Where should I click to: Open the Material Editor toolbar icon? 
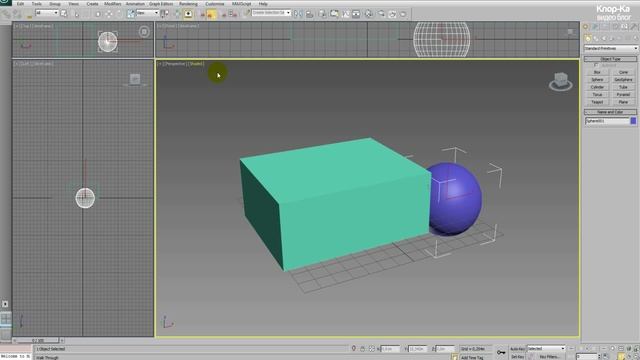[x=369, y=14]
